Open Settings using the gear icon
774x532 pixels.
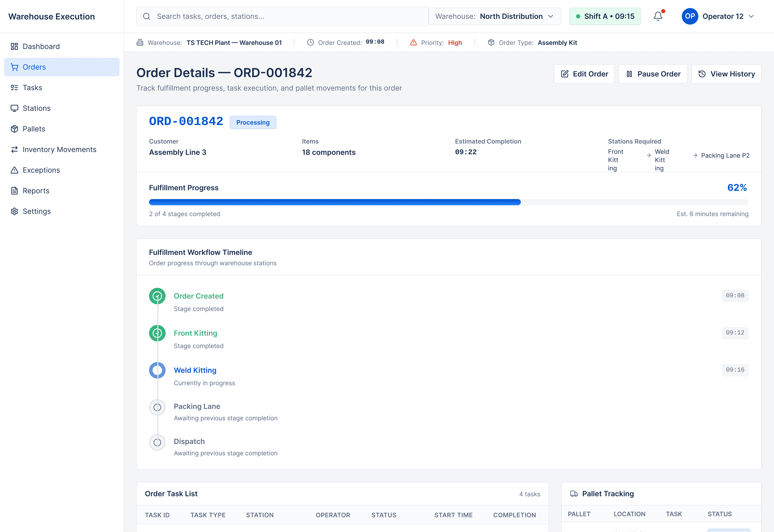14,211
